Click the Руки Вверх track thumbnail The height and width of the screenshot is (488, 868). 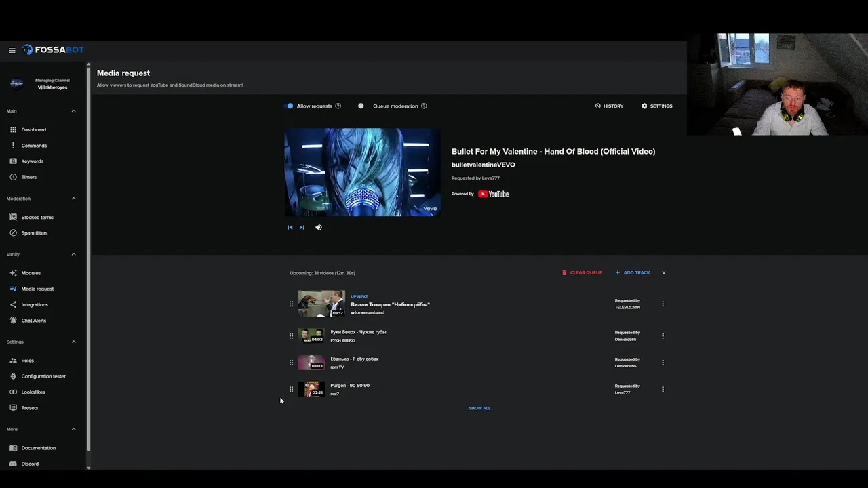coord(312,335)
